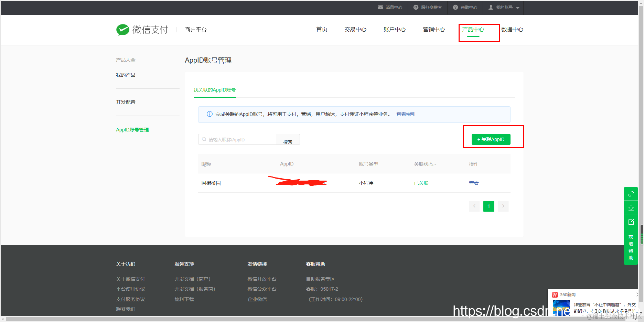Click the 服务商搜索 magnifier icon
The width and height of the screenshot is (644, 322).
click(x=416, y=7)
